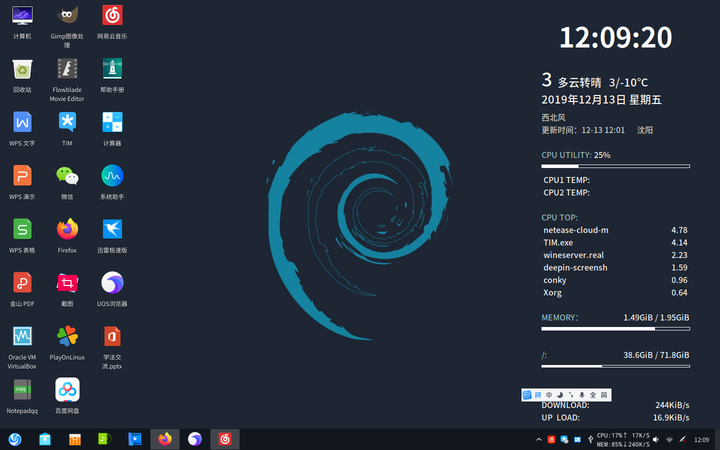Image resolution: width=720 pixels, height=450 pixels.
Task: Toggle the punctuation mode on input bar
Action: tap(571, 395)
